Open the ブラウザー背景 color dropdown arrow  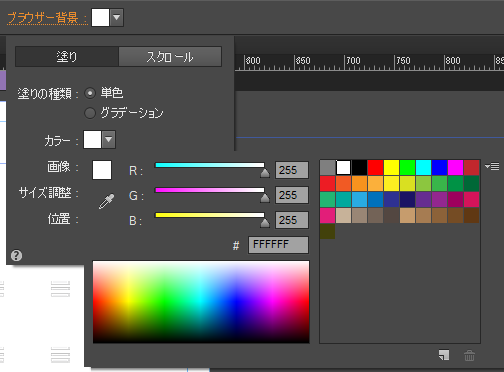click(117, 17)
